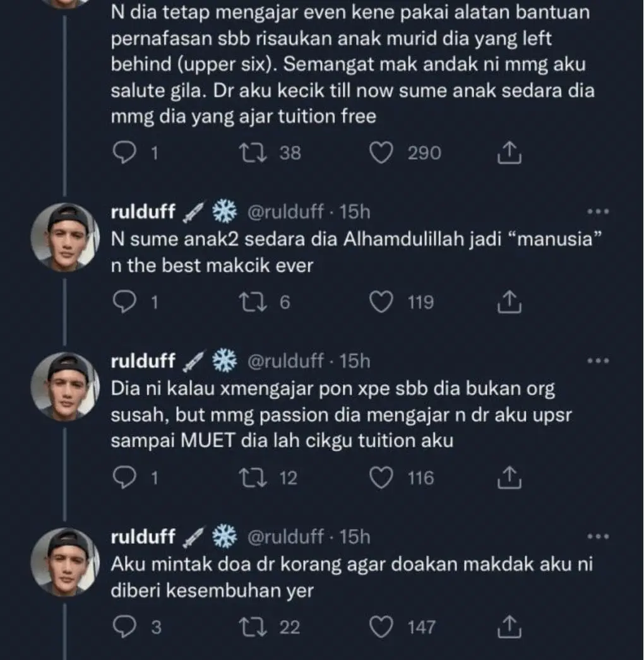
Task: Share the "best makcik ever" tweet
Action: [x=509, y=303]
